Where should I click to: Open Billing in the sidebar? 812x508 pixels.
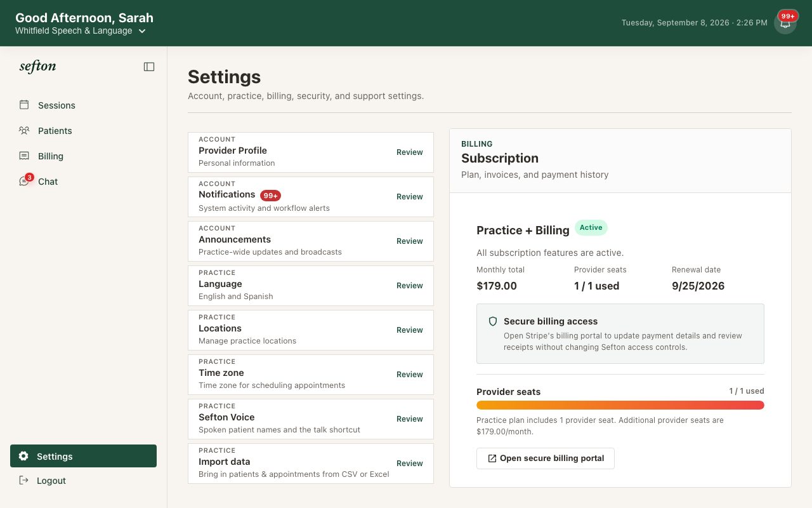coord(83,156)
